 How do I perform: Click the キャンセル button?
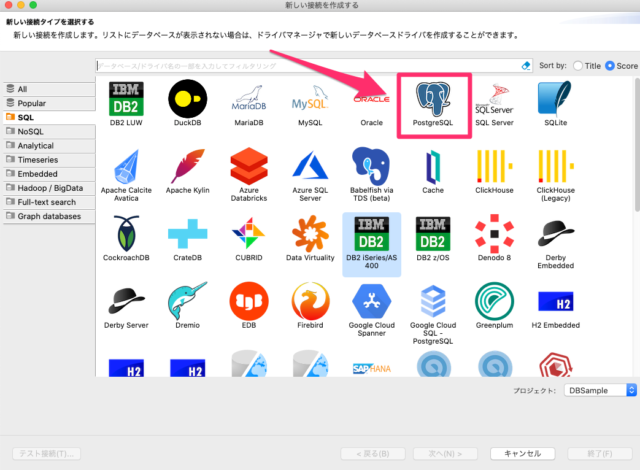(522, 454)
